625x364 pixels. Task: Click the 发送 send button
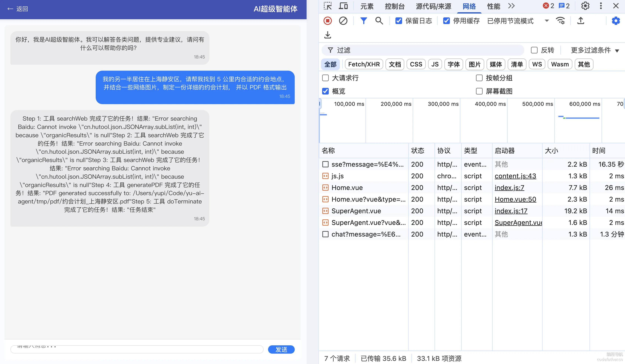(x=281, y=349)
